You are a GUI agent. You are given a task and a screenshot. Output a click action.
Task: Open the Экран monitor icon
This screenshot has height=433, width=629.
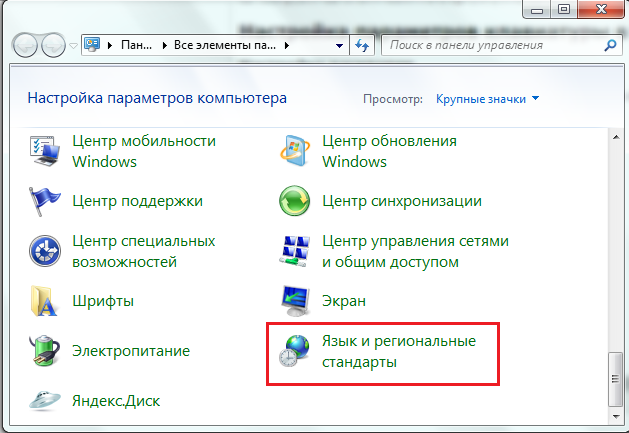295,301
